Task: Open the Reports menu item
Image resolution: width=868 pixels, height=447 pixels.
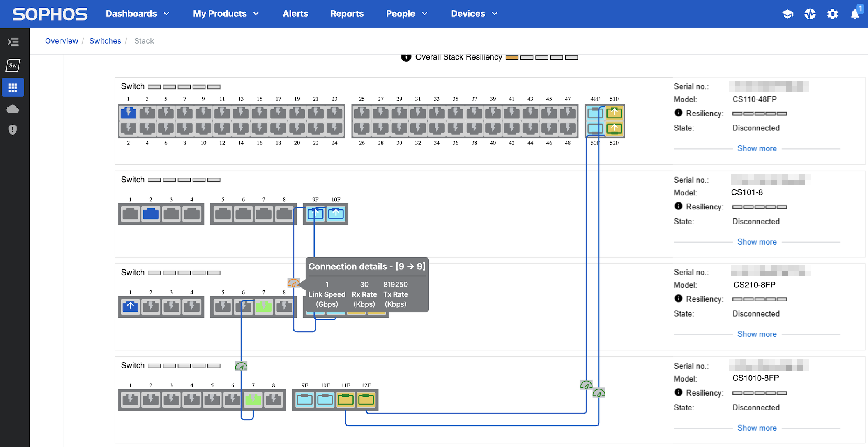Action: [347, 14]
